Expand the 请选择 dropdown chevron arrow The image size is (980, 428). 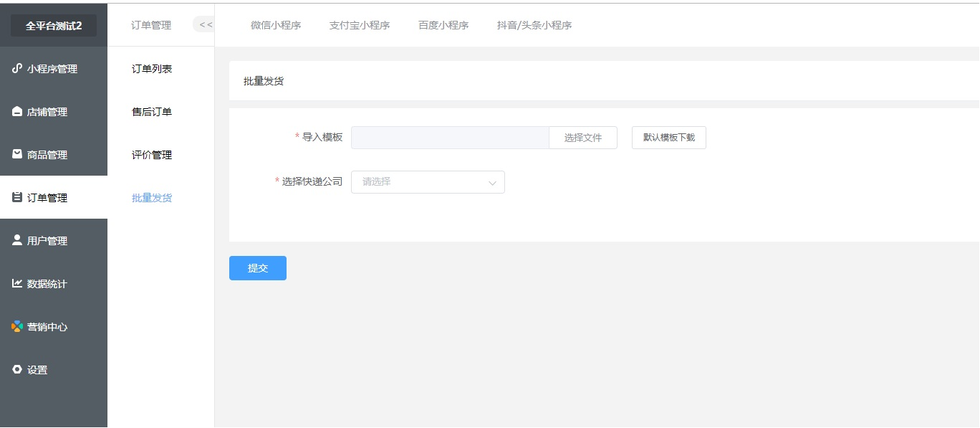(492, 183)
